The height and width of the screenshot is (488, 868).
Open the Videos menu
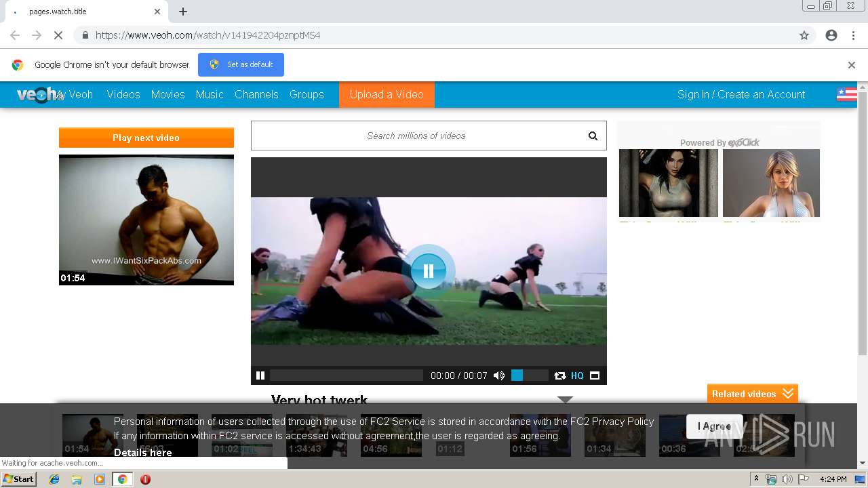pos(123,95)
